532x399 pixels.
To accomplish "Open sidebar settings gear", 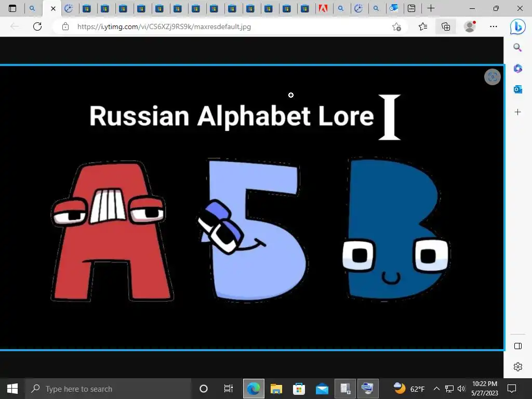I will (x=518, y=367).
